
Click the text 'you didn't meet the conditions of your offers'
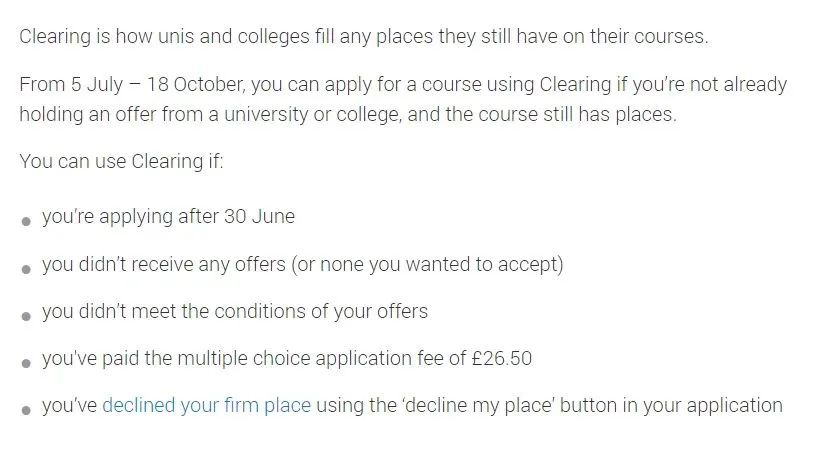(235, 311)
